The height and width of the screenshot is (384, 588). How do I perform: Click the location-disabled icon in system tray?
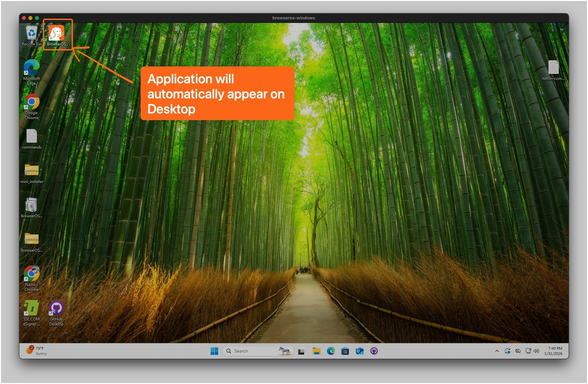tap(518, 351)
